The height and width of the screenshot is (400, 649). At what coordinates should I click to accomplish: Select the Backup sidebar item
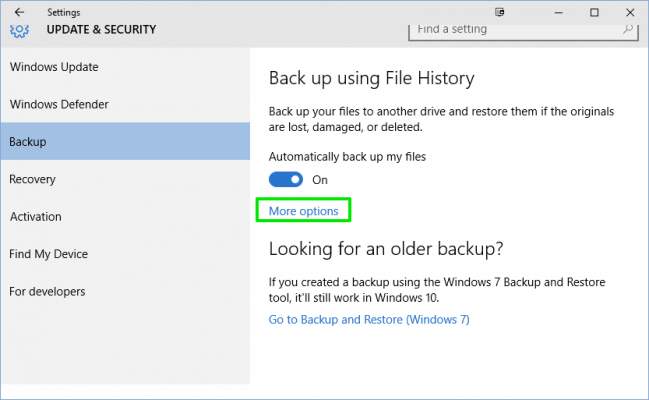pyautogui.click(x=125, y=141)
